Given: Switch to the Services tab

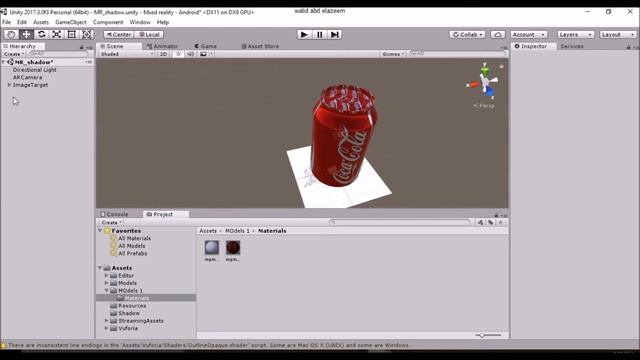Looking at the screenshot, I should tap(572, 46).
